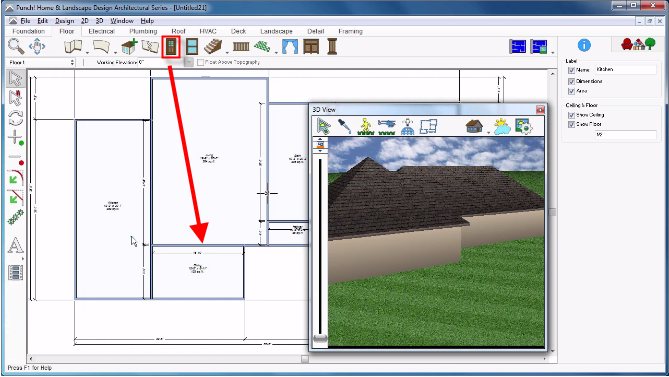
Task: Switch to the Electrical tab
Action: click(101, 31)
